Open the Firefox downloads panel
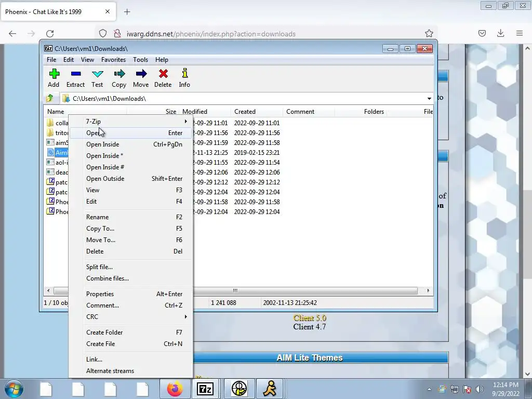This screenshot has width=532, height=399. (500, 33)
